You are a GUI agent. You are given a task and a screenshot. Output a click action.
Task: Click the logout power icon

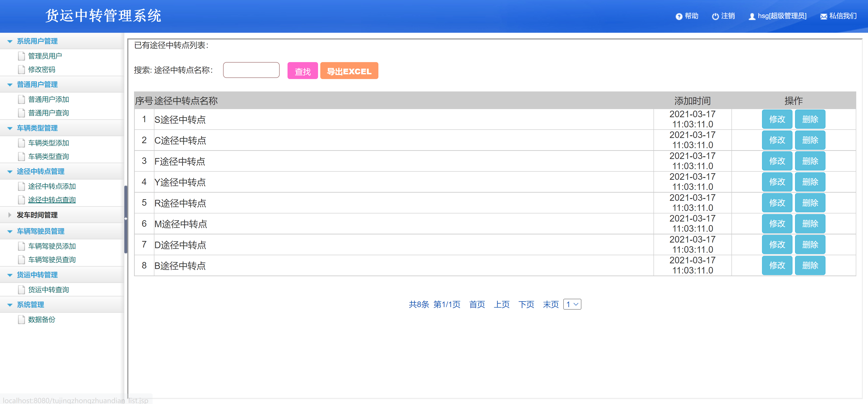pyautogui.click(x=715, y=16)
